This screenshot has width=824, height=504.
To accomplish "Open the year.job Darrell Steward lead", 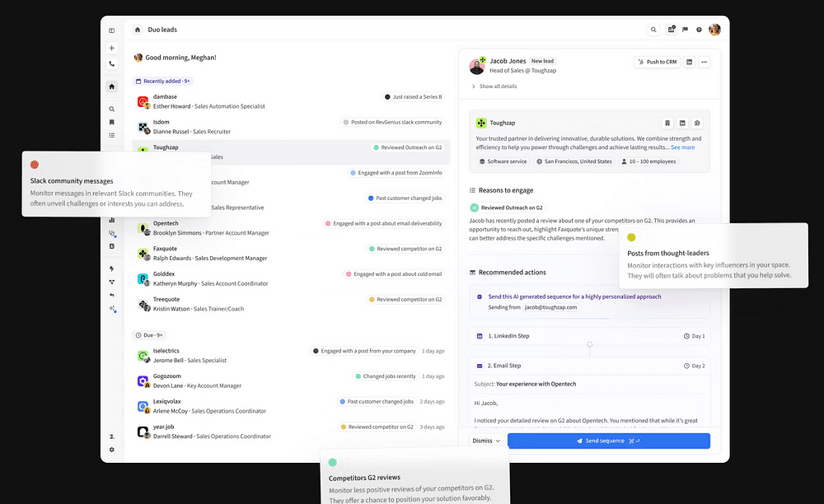I will [x=291, y=431].
